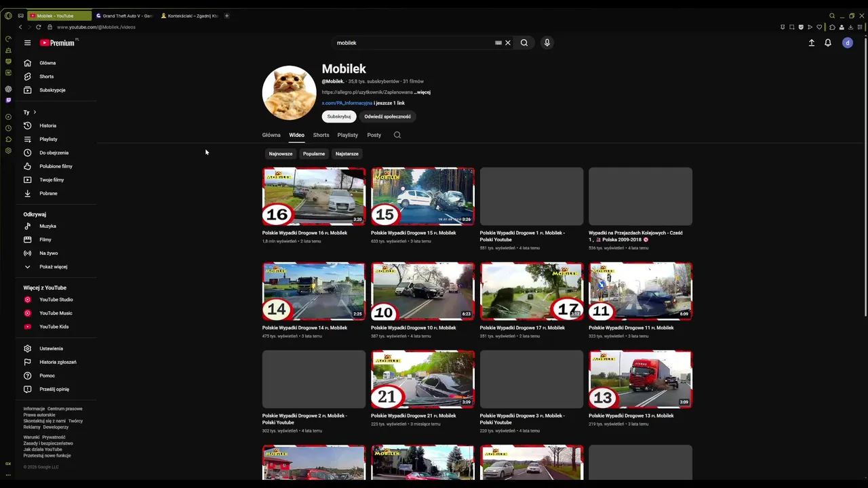Open the YouTube hamburger guide menu

[27, 43]
